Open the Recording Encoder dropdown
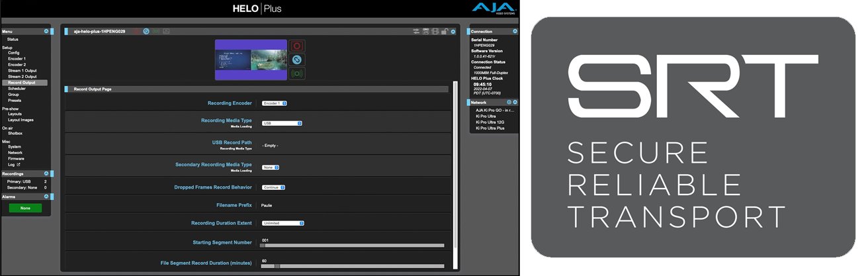This screenshot has height=276, width=868. pyautogui.click(x=275, y=103)
